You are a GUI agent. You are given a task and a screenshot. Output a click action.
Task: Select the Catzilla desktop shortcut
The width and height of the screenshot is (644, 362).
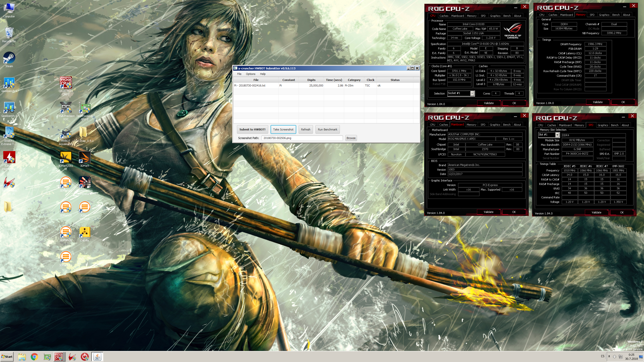point(85,234)
